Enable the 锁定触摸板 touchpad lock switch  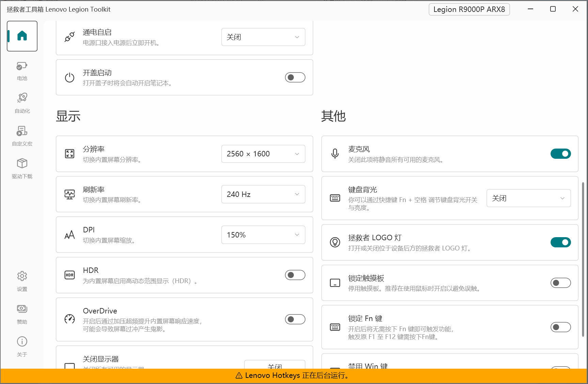pos(561,283)
